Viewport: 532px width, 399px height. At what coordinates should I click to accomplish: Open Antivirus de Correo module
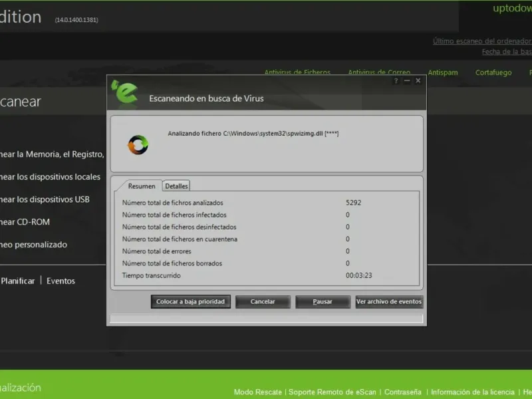(x=379, y=72)
